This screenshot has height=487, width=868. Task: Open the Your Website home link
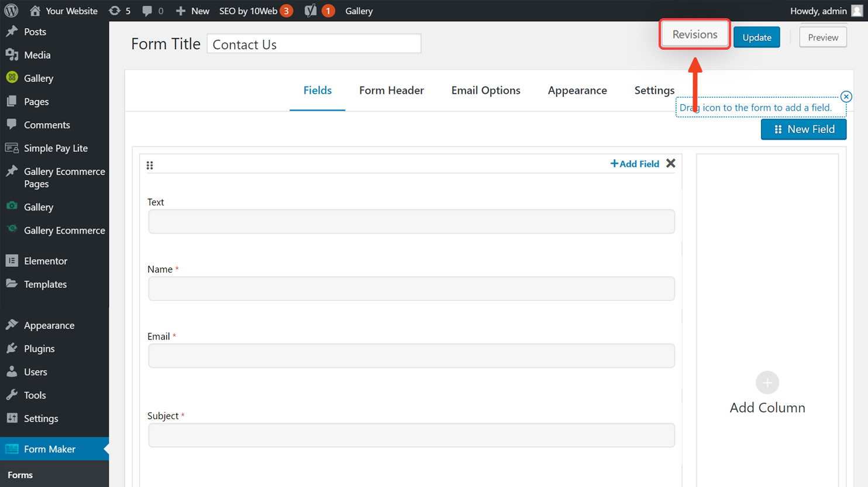point(63,11)
